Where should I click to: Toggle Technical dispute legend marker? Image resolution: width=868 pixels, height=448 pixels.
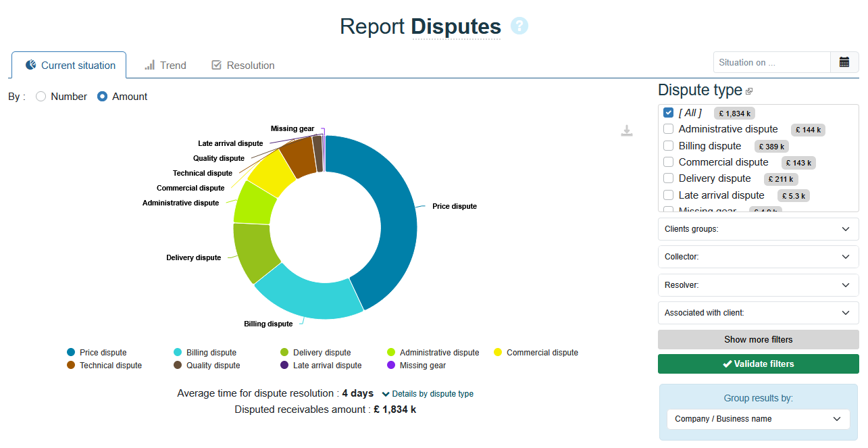coord(71,365)
